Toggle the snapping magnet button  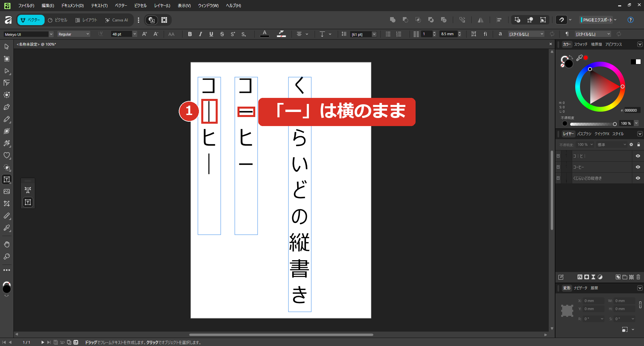[561, 20]
